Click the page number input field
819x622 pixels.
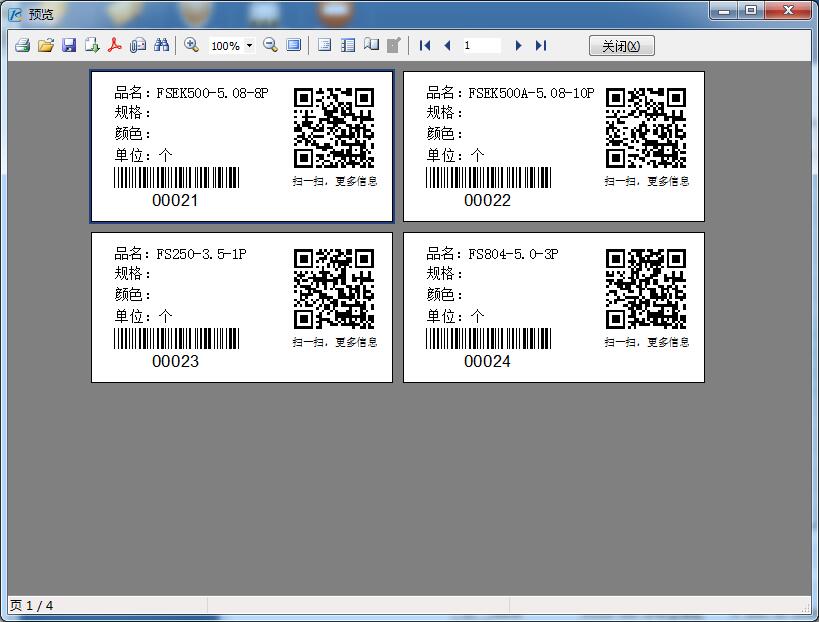pos(482,45)
